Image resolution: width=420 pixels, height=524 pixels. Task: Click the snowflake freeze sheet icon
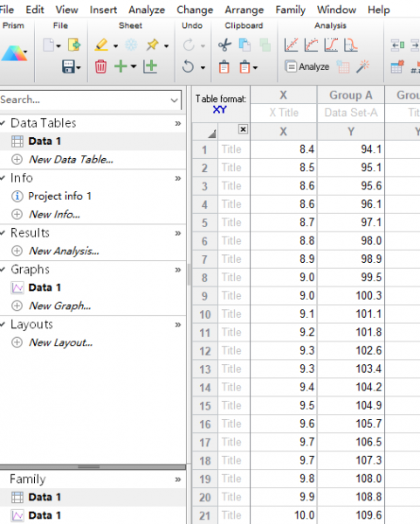131,45
